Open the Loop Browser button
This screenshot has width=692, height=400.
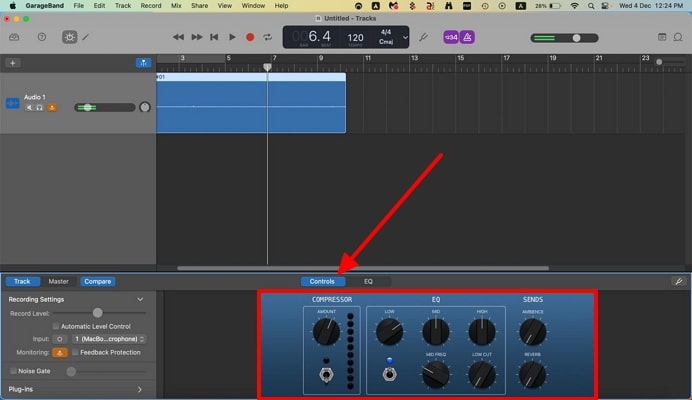click(x=678, y=37)
